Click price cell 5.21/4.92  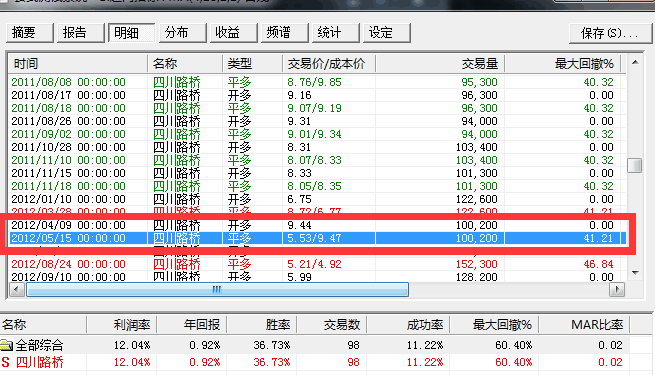point(314,264)
